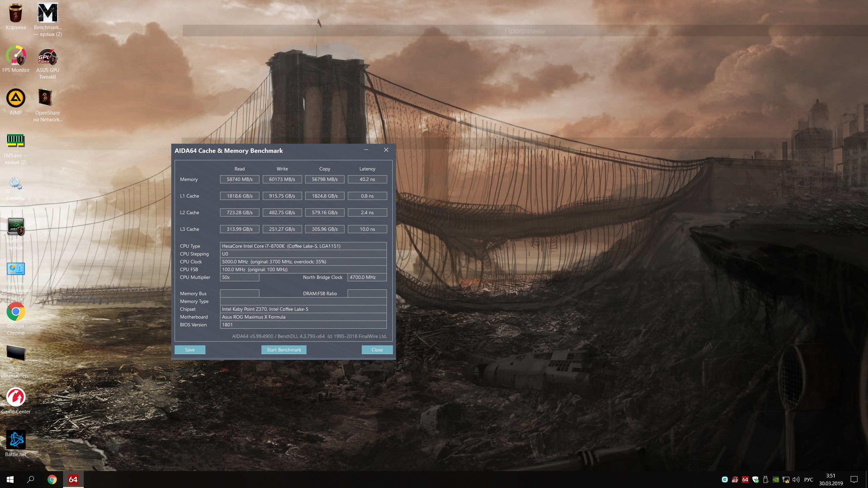Click the РУС language indicator
The height and width of the screenshot is (488, 868).
[x=809, y=480]
